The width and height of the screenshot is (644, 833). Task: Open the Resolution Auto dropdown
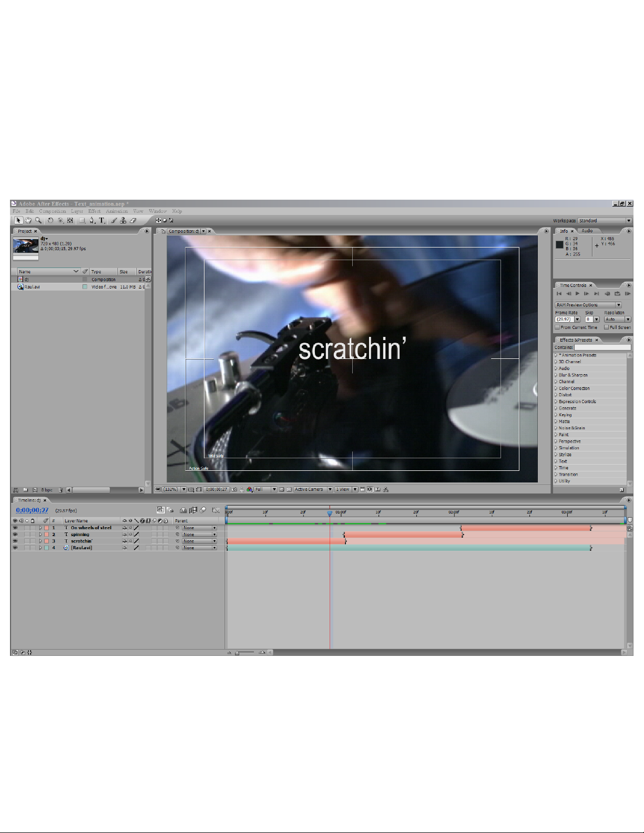(x=618, y=320)
